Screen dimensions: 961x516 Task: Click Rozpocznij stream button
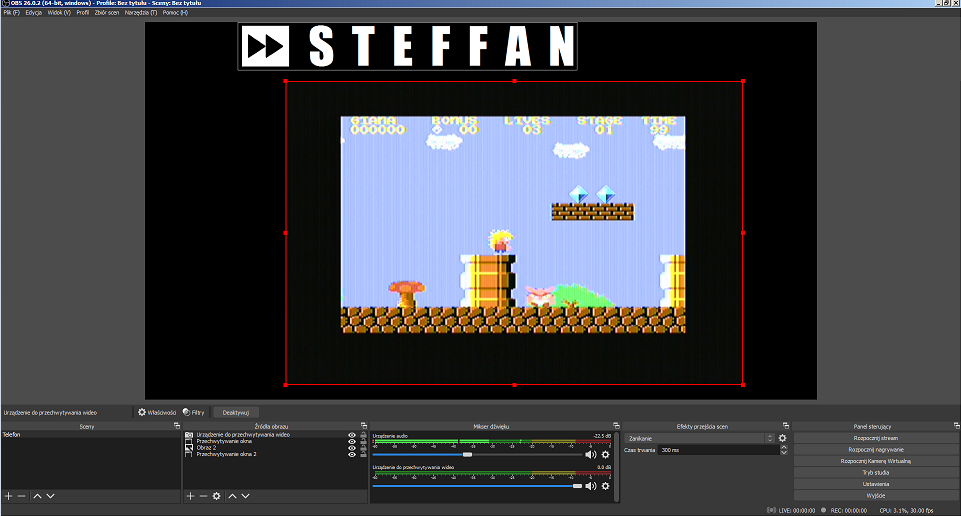tap(875, 438)
